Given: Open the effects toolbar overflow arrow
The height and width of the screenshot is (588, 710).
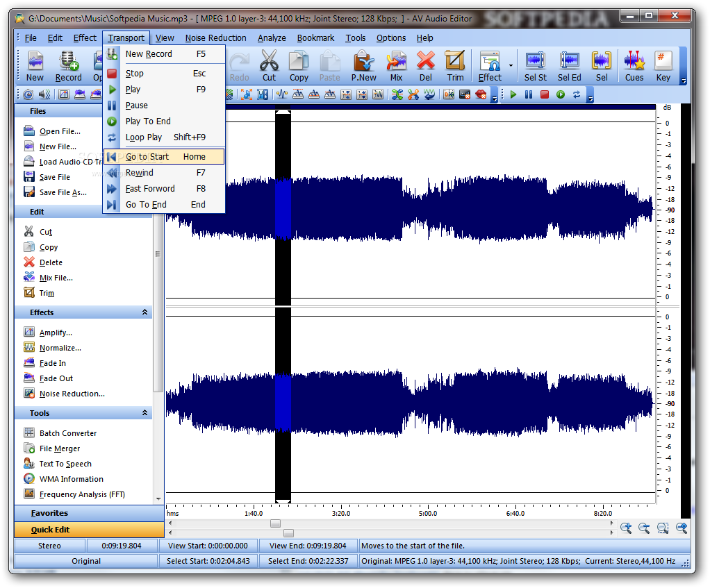Looking at the screenshot, I should (x=495, y=99).
